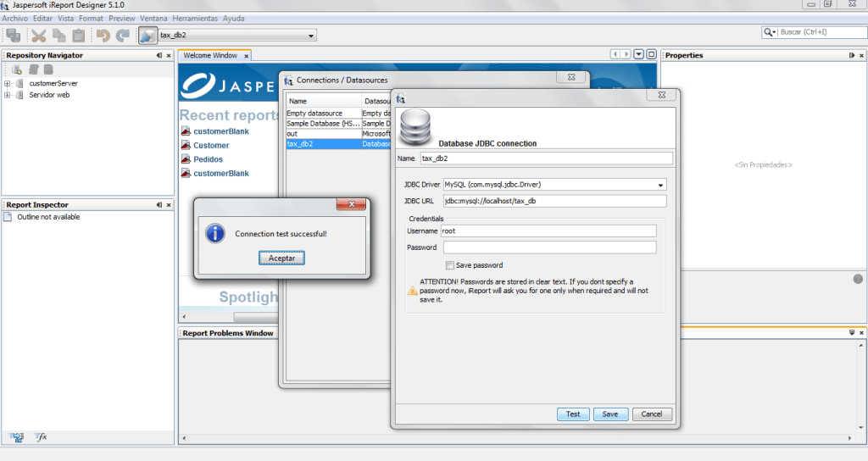Click the Report Datasources toolbar icon
The width and height of the screenshot is (868, 461).
147,35
